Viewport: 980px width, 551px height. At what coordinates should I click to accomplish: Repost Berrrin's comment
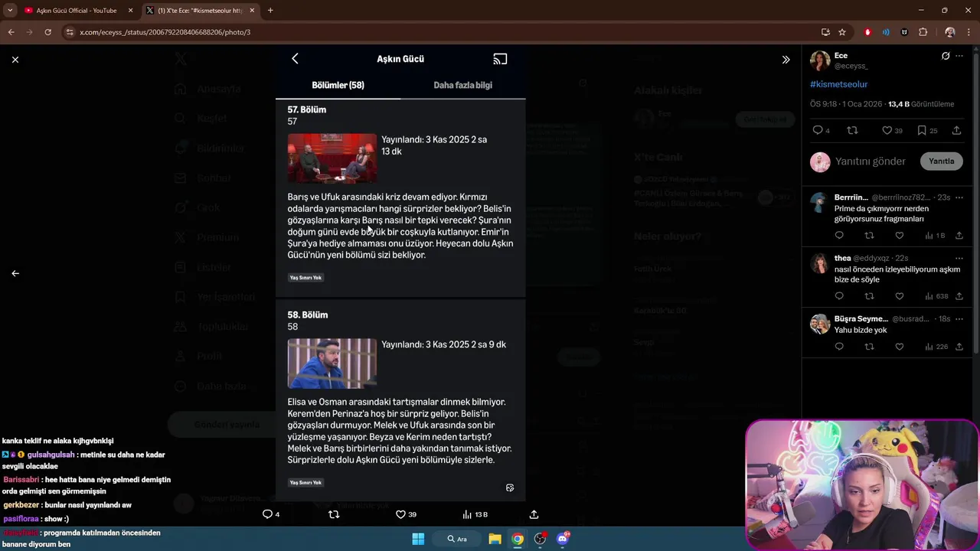coord(869,236)
